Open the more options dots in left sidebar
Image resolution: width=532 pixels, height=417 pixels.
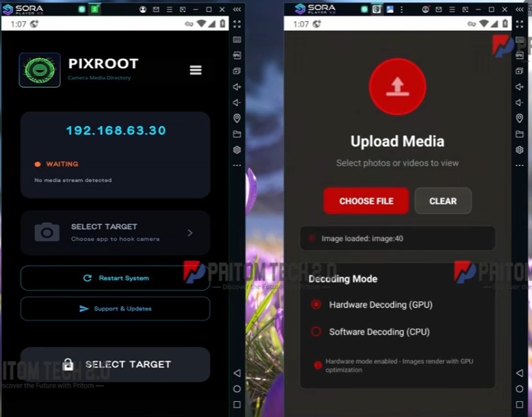(x=237, y=165)
